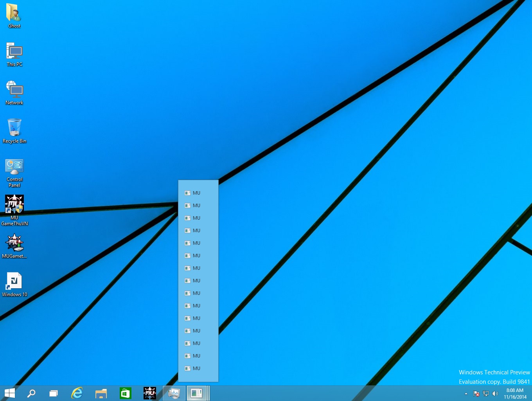Select the Windows 10 shortcut icon
The width and height of the screenshot is (532, 401).
pyautogui.click(x=14, y=285)
